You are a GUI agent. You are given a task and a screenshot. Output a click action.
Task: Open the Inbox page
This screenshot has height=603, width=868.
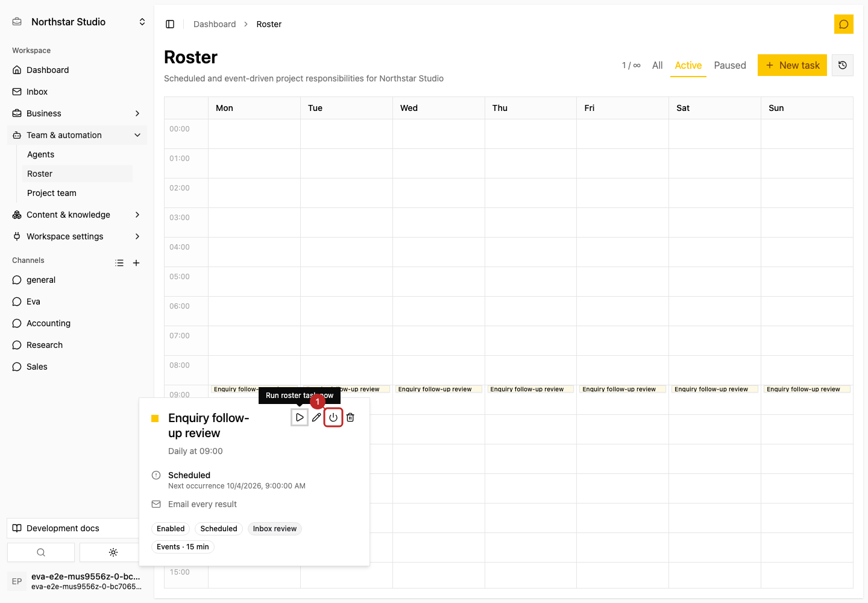click(x=77, y=92)
